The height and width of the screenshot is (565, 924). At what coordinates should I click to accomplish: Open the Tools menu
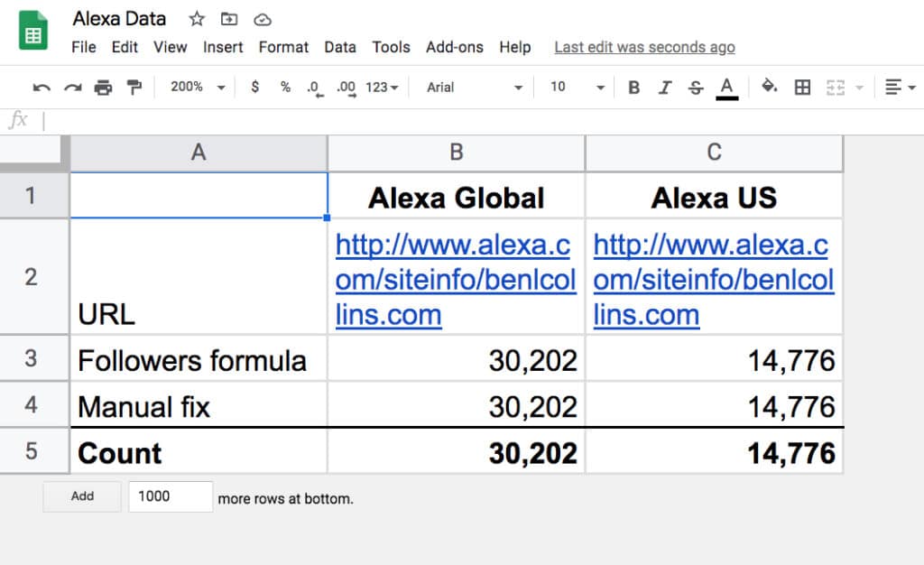point(391,47)
